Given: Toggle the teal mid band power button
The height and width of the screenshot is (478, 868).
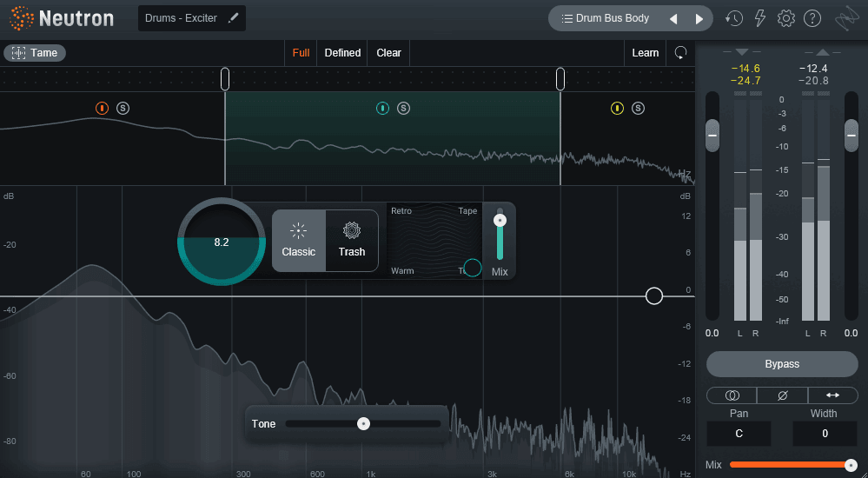Looking at the screenshot, I should click(x=382, y=108).
